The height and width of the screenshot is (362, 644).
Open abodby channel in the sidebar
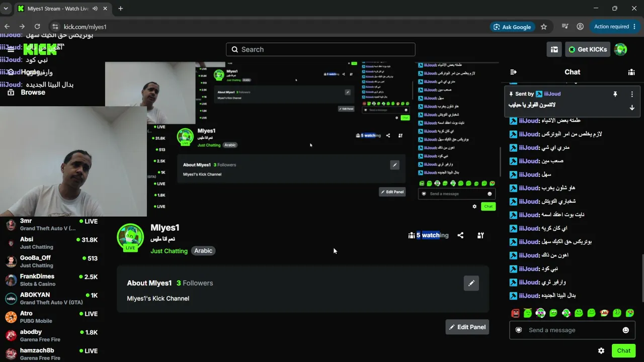click(x=52, y=336)
